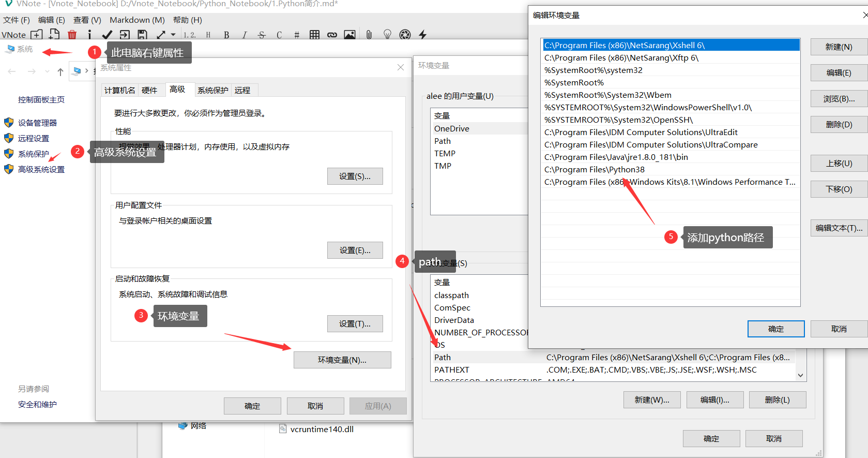Click 新建(N) in edit environment variable dialog
Viewport: 868px width, 458px height.
coord(839,47)
